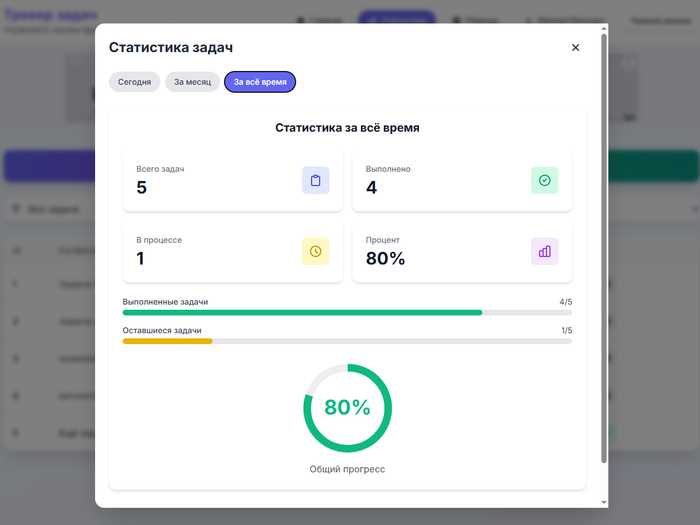Click the Процент value 80%

click(385, 258)
